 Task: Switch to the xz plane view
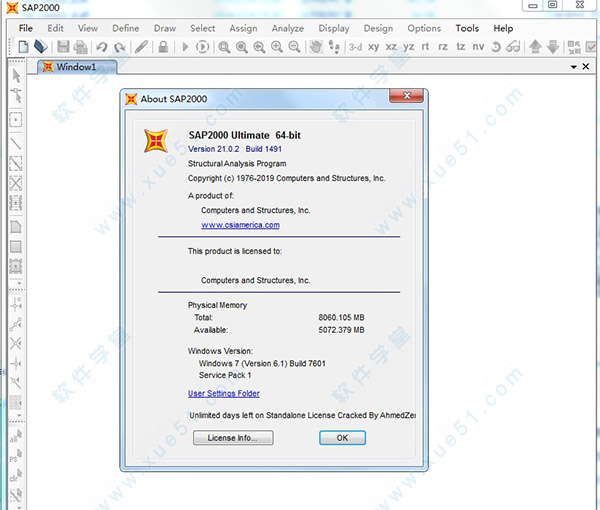(391, 47)
